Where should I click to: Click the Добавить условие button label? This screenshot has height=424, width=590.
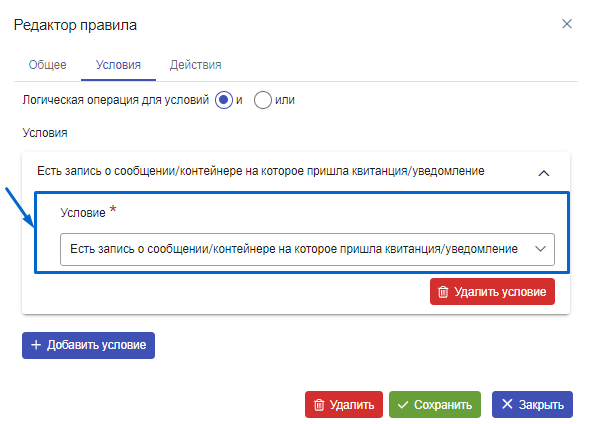tap(96, 345)
